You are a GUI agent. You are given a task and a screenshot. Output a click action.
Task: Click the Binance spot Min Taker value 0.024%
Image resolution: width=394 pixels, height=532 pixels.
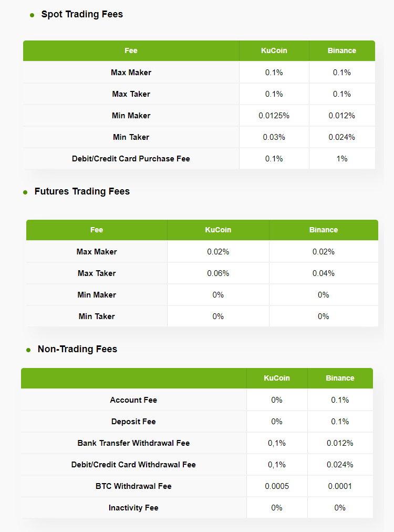click(342, 137)
